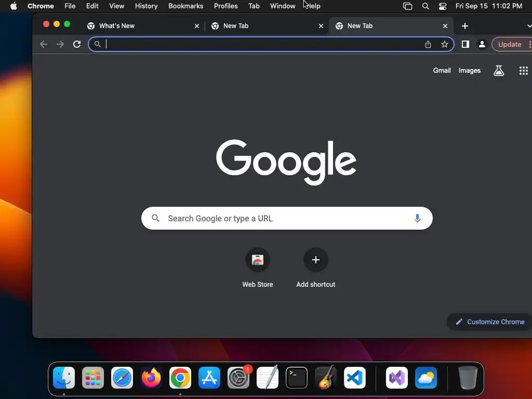This screenshot has height=399, width=532.
Task: Launch Firefox from the Dock
Action: tap(151, 378)
